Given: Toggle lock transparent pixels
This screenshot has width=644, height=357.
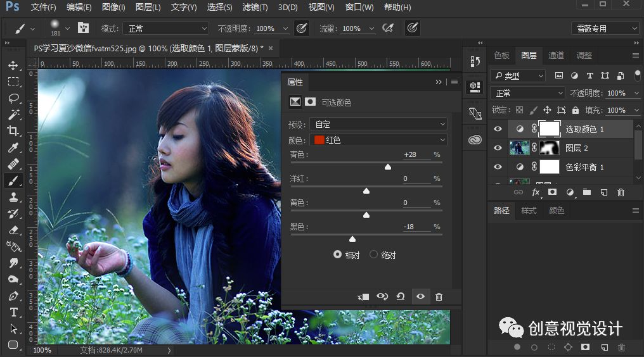Looking at the screenshot, I should [520, 110].
